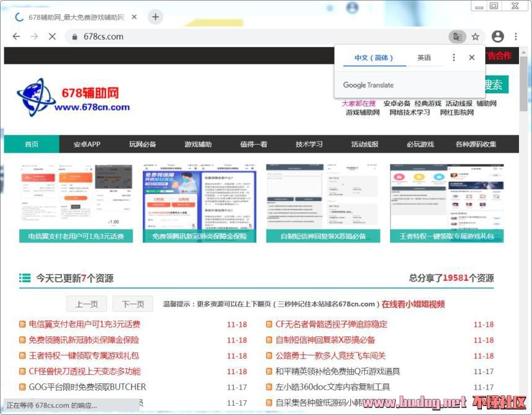Open the 游戏辅助 navigation item
The height and width of the screenshot is (415, 532).
click(x=198, y=144)
